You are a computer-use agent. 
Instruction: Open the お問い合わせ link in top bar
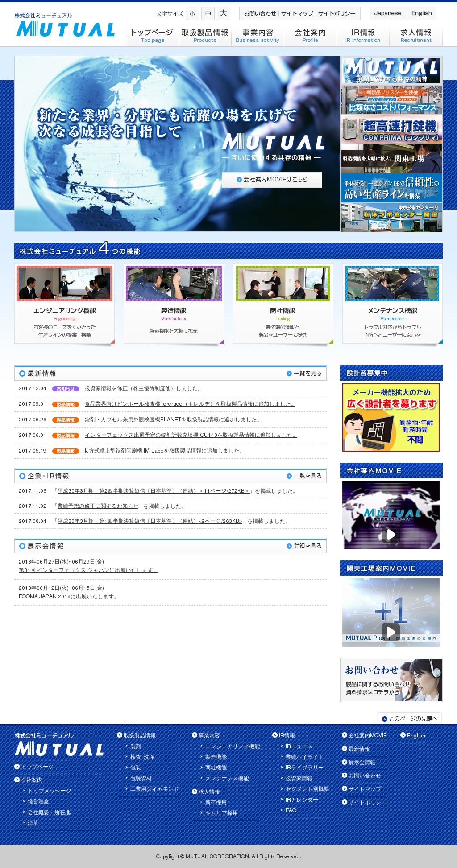260,13
